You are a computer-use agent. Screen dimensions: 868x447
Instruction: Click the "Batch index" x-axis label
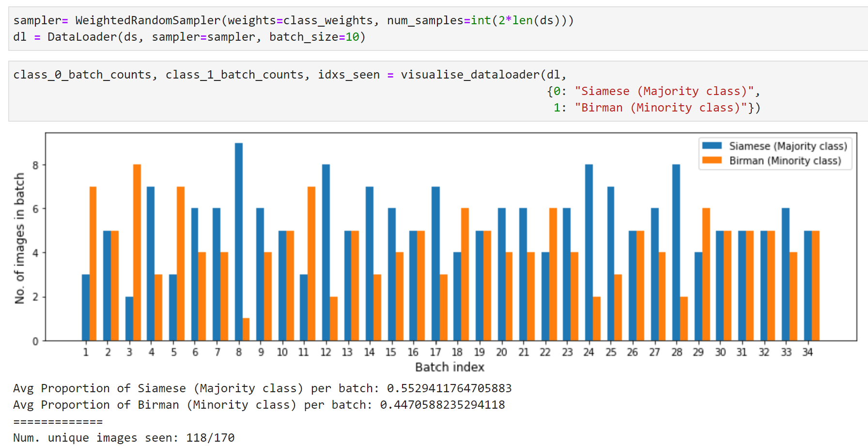449,367
